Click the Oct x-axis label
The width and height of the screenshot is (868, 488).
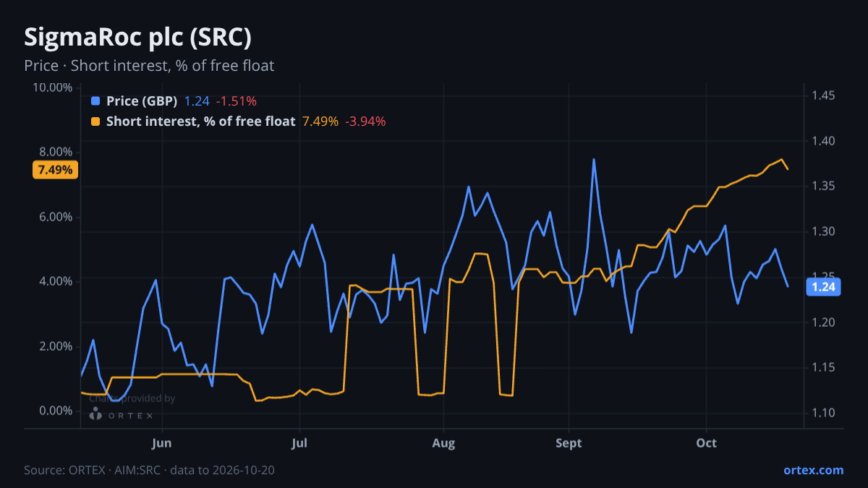706,442
